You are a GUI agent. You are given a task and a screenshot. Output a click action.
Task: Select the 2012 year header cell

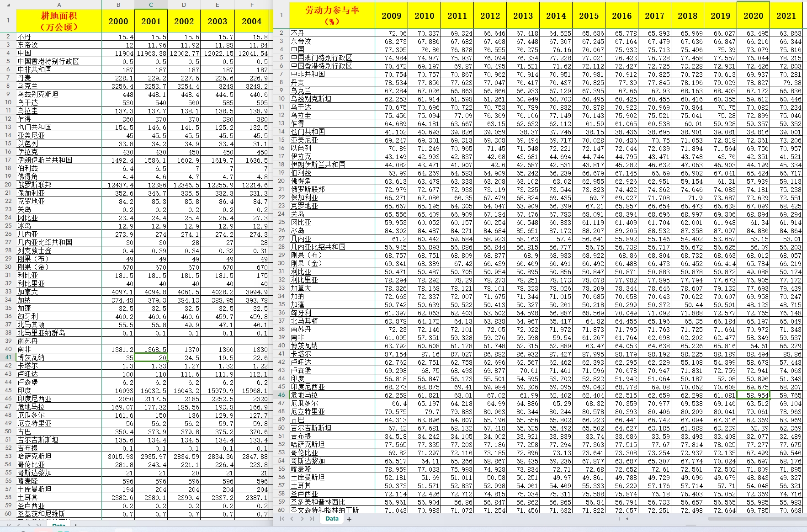click(x=490, y=16)
